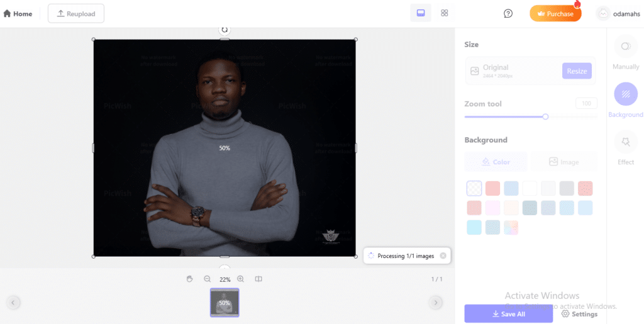
Task: Switch to grid view layout
Action: [x=444, y=13]
